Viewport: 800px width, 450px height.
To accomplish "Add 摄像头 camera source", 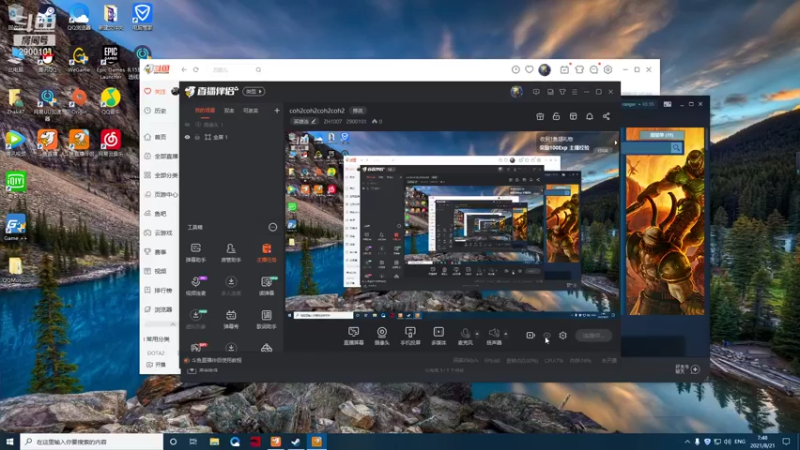I will tap(382, 336).
